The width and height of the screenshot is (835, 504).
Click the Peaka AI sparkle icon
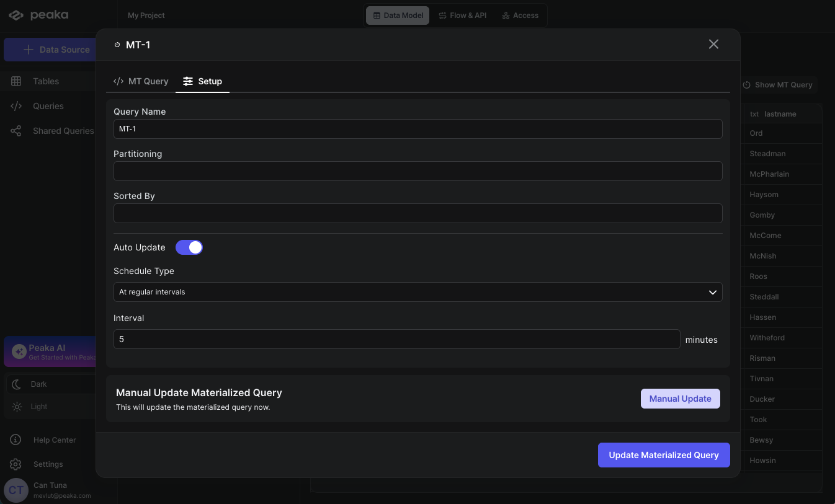point(19,351)
